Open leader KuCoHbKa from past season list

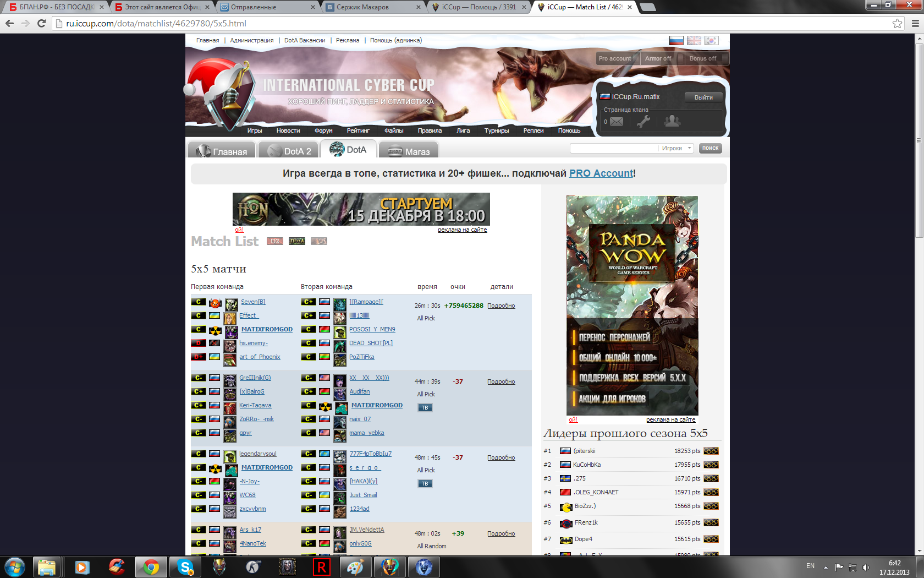587,465
